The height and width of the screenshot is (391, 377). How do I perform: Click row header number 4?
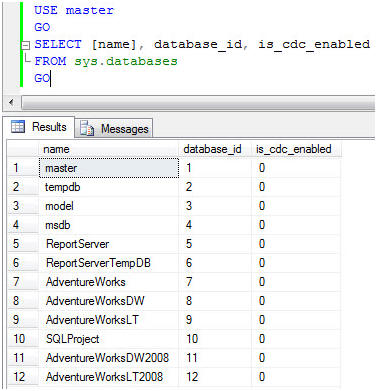(x=23, y=225)
